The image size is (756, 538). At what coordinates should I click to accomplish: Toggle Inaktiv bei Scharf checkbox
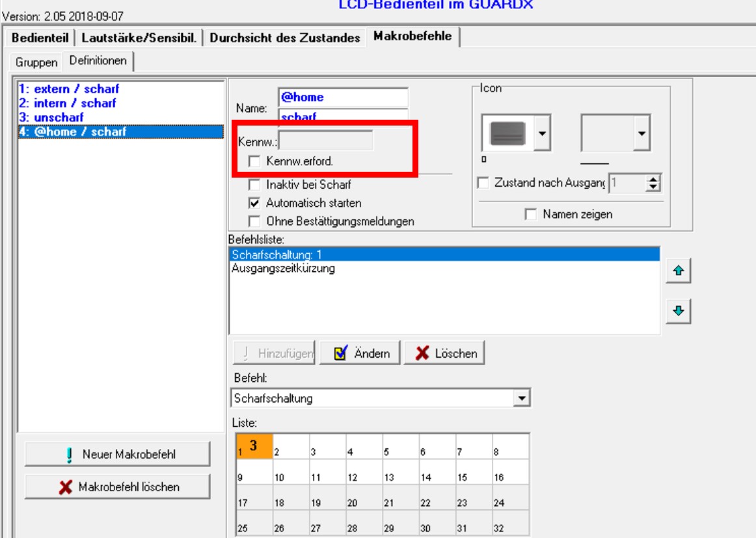[254, 185]
